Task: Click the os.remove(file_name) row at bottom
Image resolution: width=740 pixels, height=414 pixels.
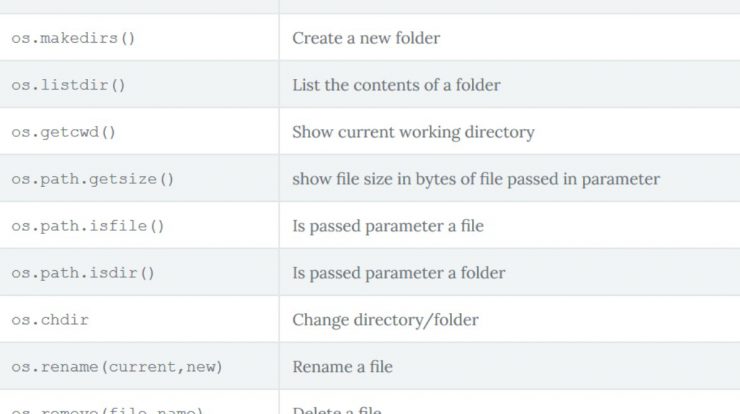Action: pyautogui.click(x=370, y=402)
